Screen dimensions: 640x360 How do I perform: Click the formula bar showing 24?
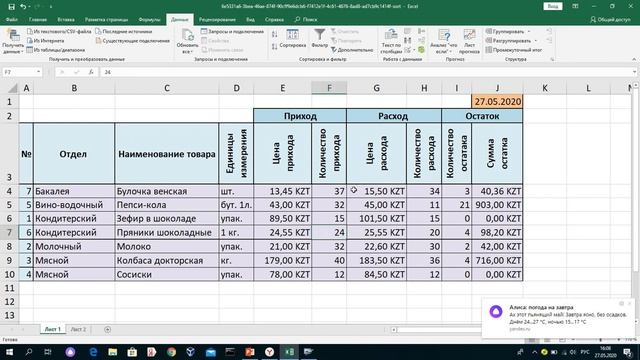click(365, 72)
